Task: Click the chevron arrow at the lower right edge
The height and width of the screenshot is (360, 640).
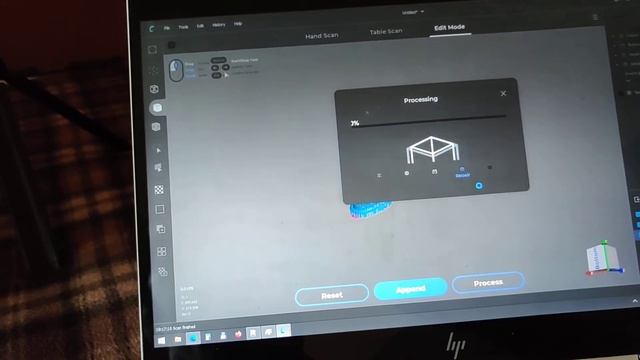Action: click(x=635, y=301)
